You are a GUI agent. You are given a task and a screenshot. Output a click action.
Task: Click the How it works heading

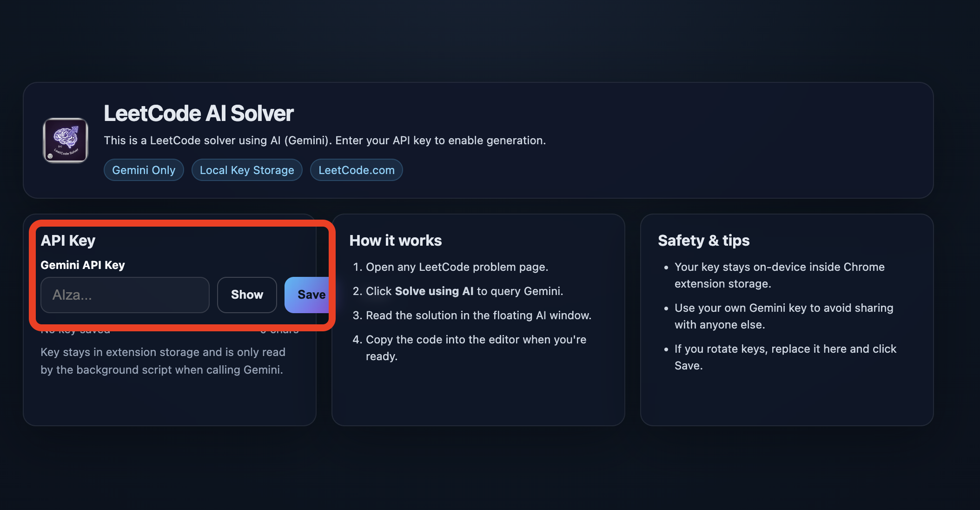[395, 241]
